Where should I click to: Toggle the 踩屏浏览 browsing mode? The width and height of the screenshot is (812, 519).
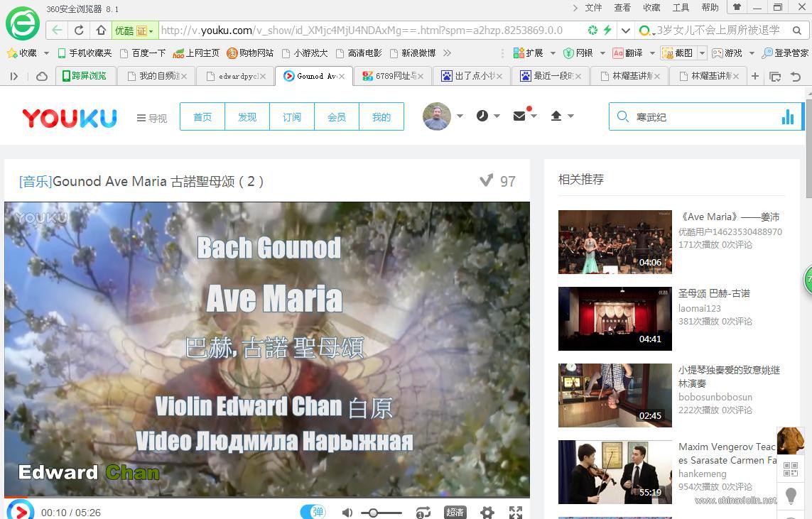click(x=85, y=75)
